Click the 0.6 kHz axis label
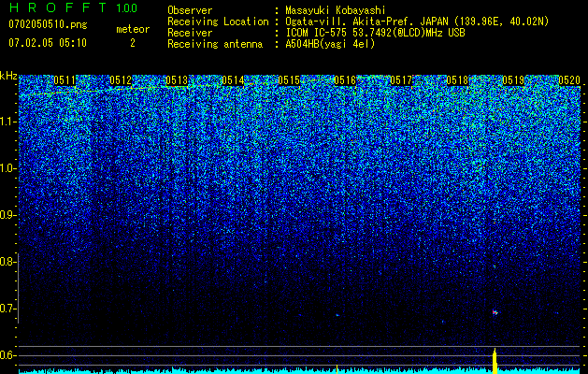This screenshot has width=588, height=374. coord(7,355)
